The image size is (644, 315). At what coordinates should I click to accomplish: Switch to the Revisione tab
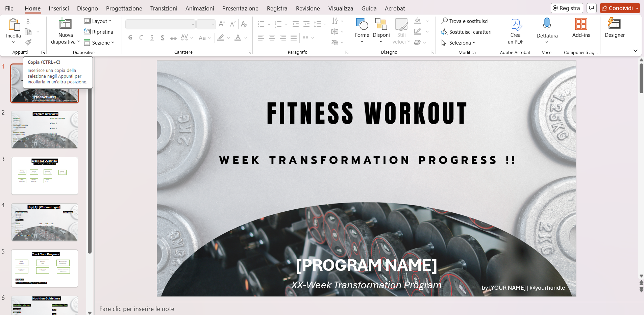click(x=308, y=8)
